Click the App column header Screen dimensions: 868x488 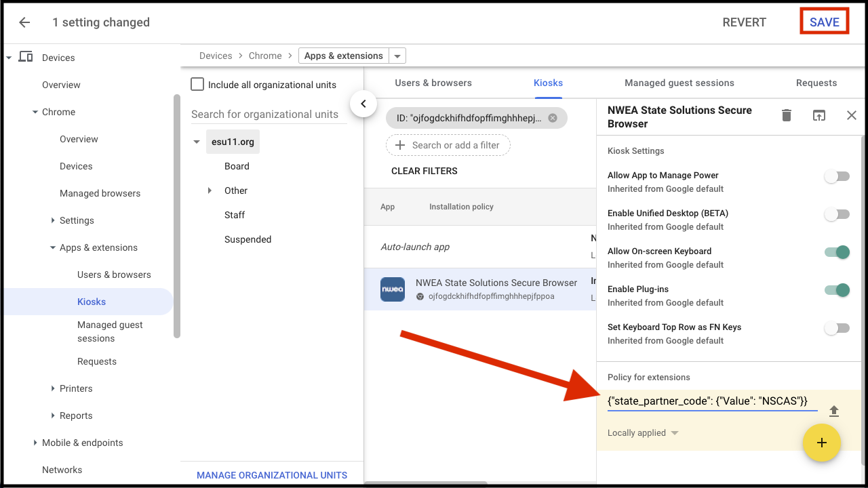(x=387, y=207)
